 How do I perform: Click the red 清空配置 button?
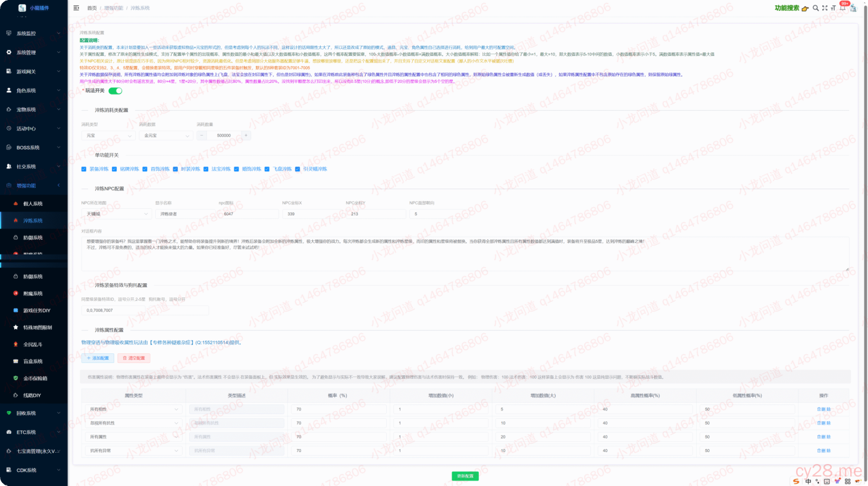click(x=133, y=358)
